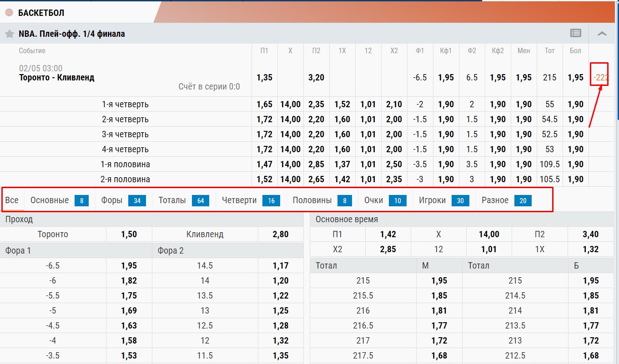Choose Фора 2 13.5 odds 1,22
The width and height of the screenshot is (619, 364).
pos(281,295)
